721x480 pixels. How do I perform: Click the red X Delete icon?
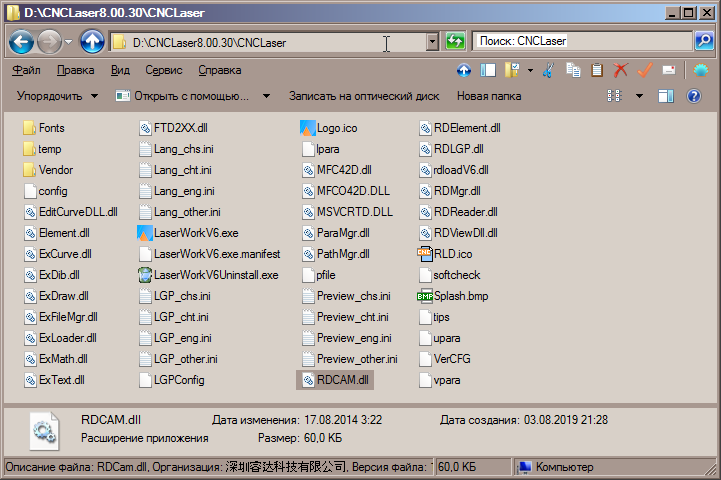tap(621, 70)
